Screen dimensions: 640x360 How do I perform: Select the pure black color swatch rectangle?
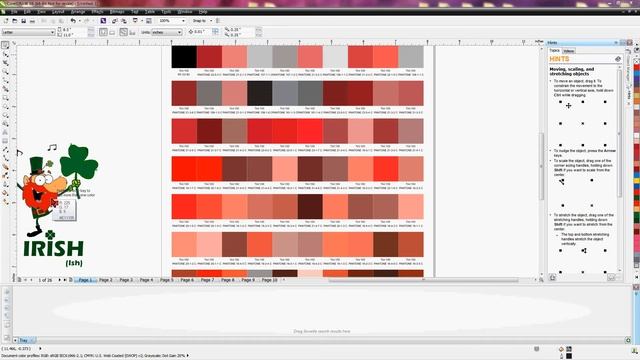pyautogui.click(x=184, y=57)
